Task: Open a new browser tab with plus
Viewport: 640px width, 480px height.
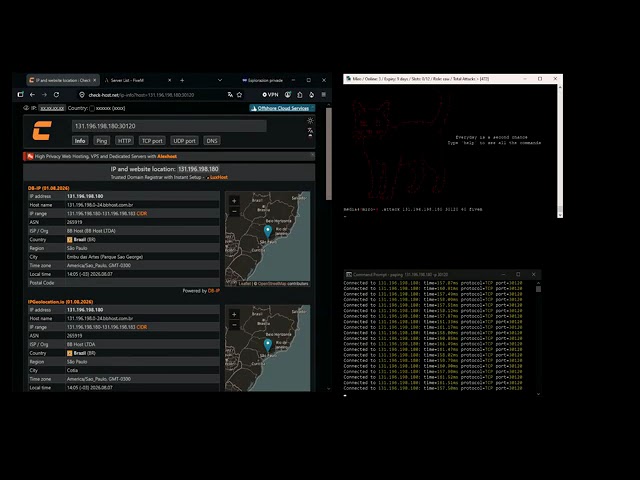Action: point(182,80)
